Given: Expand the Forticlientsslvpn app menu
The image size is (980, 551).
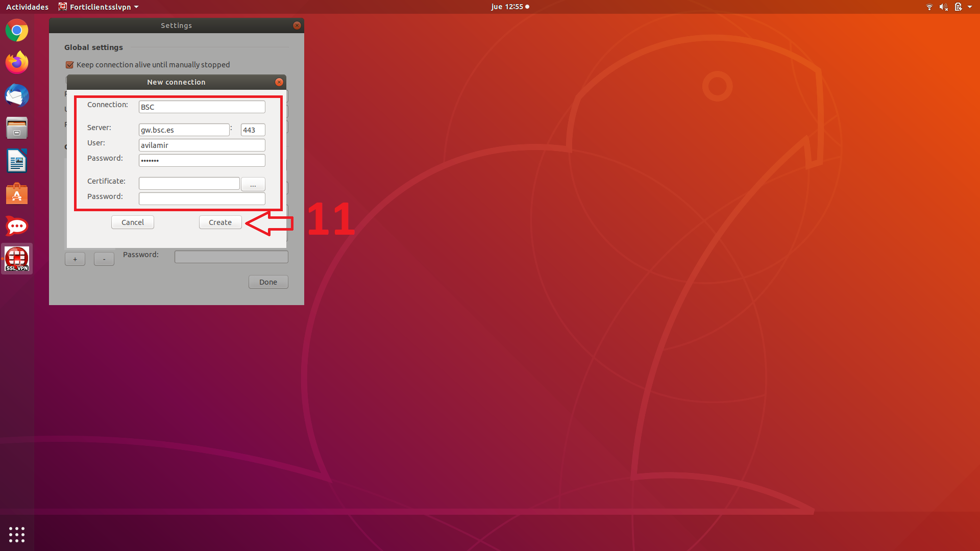Looking at the screenshot, I should [x=99, y=7].
